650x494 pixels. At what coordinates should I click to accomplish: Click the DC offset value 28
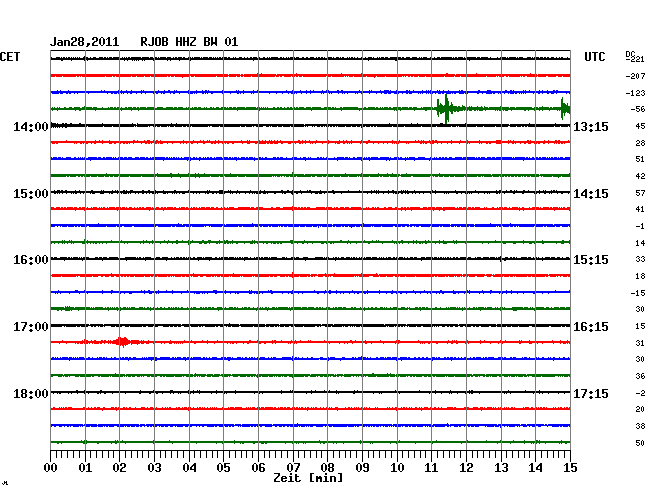tap(640, 143)
